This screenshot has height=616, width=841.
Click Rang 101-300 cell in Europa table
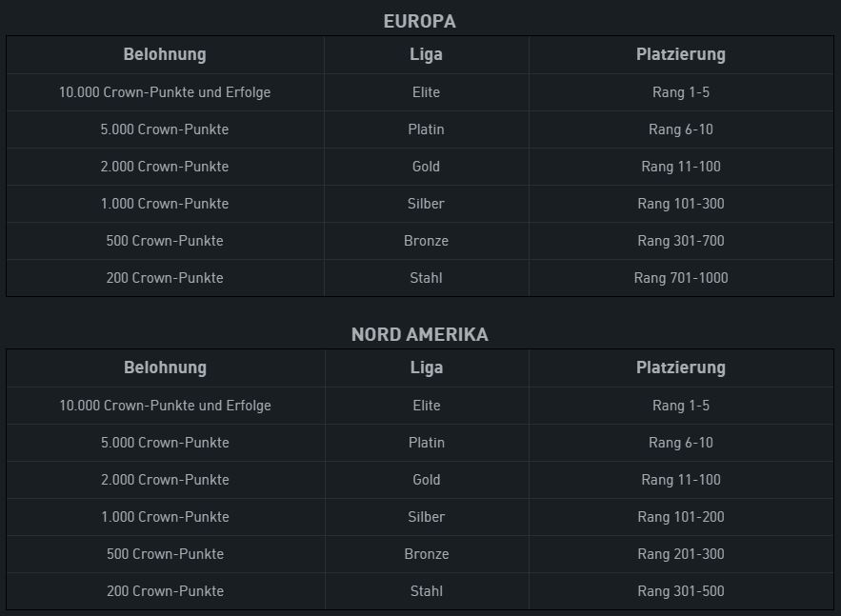[681, 204]
